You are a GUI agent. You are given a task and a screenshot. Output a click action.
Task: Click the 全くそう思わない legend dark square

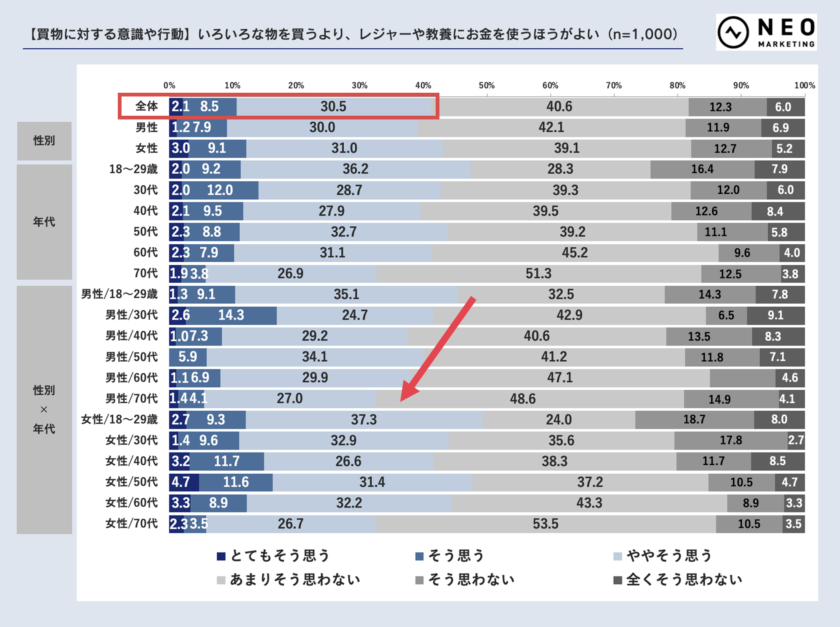tap(618, 580)
